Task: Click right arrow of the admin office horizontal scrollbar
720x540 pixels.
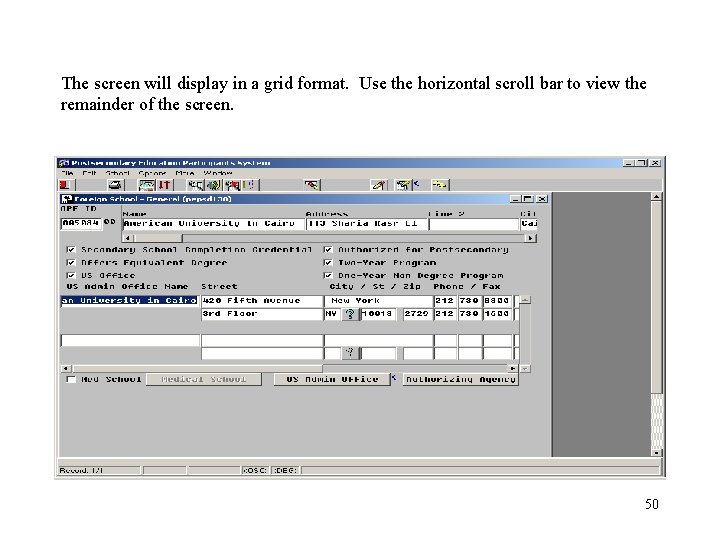Action: (512, 368)
